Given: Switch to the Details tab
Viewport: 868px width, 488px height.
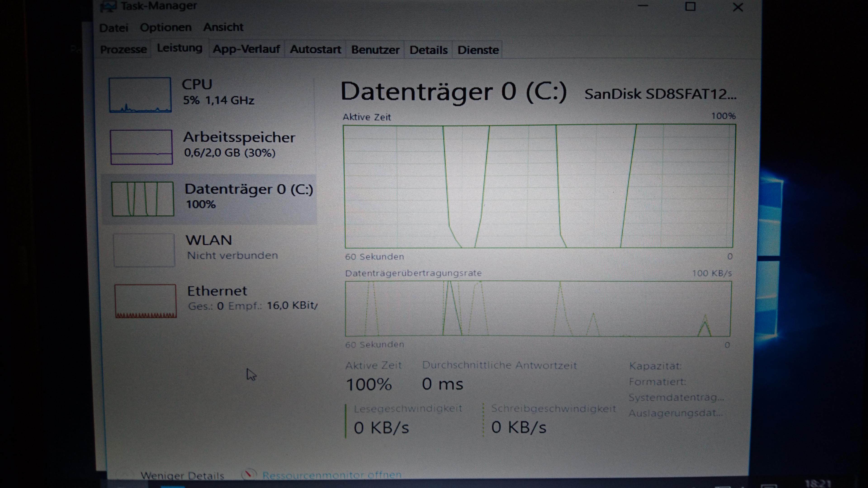Looking at the screenshot, I should 428,50.
